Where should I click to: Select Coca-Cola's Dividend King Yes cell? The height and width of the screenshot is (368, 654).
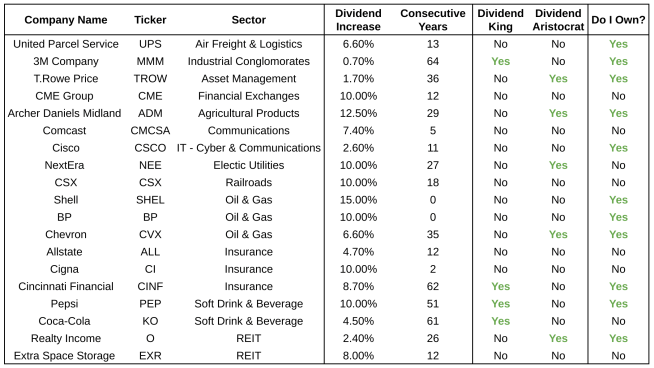(x=501, y=321)
